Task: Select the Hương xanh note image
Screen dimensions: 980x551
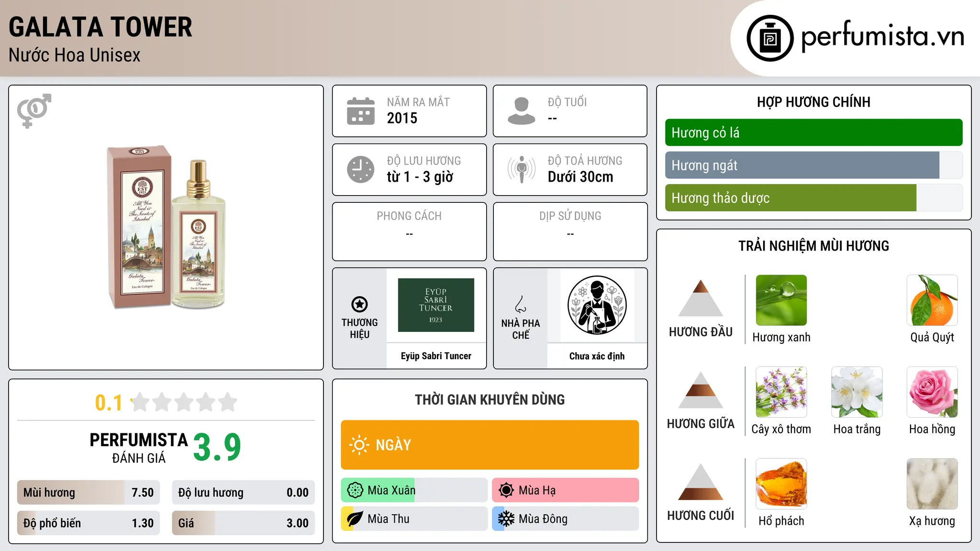Action: [781, 300]
